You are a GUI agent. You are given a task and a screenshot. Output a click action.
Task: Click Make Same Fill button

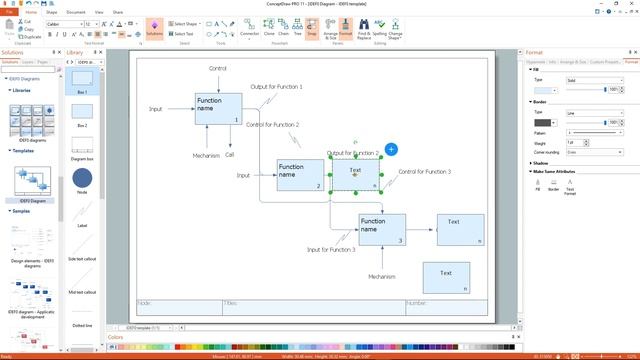538,185
